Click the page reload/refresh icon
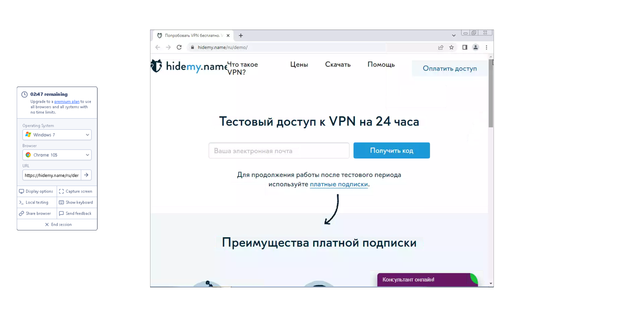 tap(179, 47)
